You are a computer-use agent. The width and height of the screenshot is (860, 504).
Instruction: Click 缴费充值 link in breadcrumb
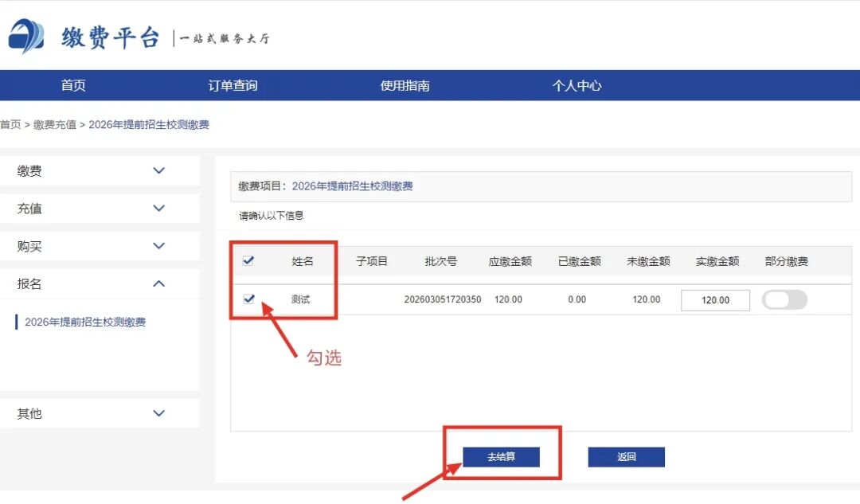(x=55, y=125)
